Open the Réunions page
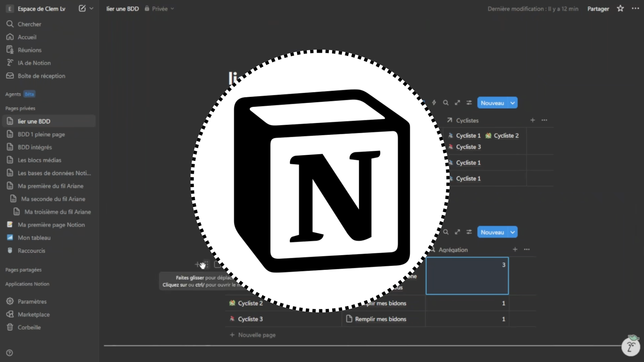Image resolution: width=644 pixels, height=362 pixels. 29,49
